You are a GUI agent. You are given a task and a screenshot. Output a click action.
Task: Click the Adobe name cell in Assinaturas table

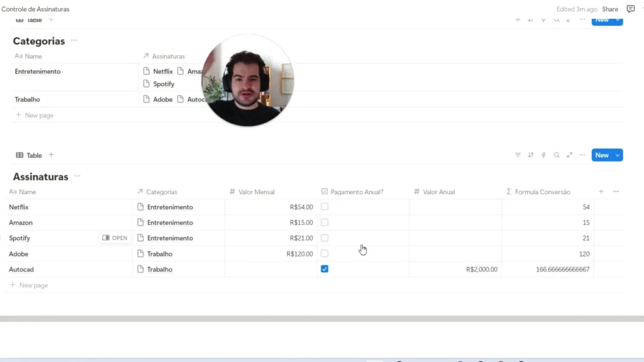click(69, 254)
